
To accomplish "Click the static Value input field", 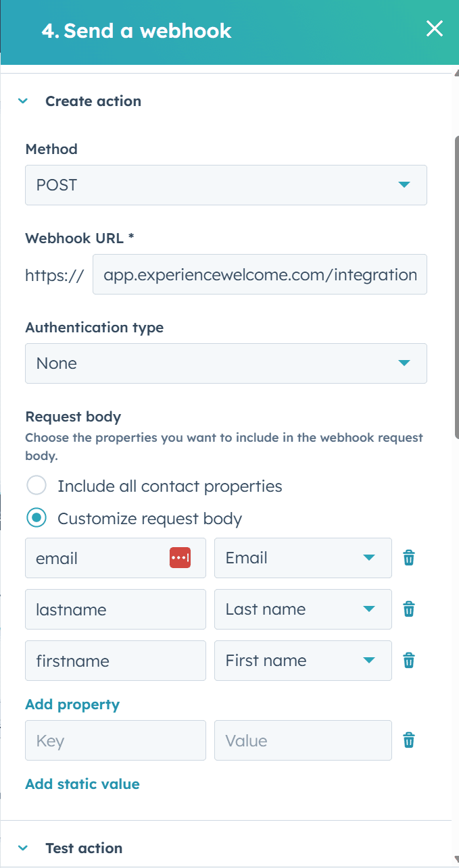I will pos(302,740).
